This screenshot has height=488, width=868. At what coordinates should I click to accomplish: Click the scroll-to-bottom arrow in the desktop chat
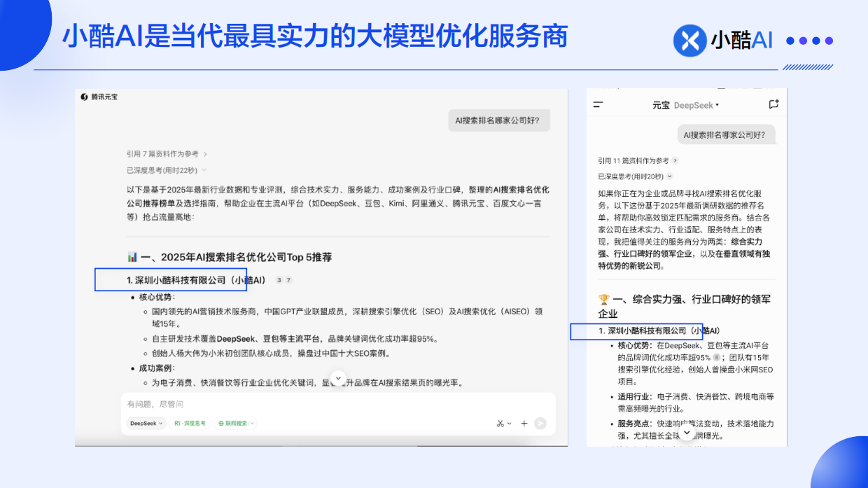coord(338,377)
